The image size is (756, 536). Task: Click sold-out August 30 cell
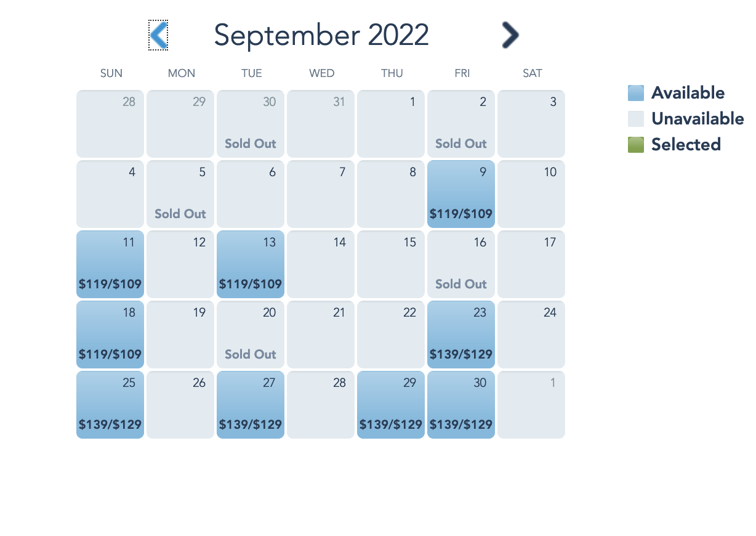251,124
